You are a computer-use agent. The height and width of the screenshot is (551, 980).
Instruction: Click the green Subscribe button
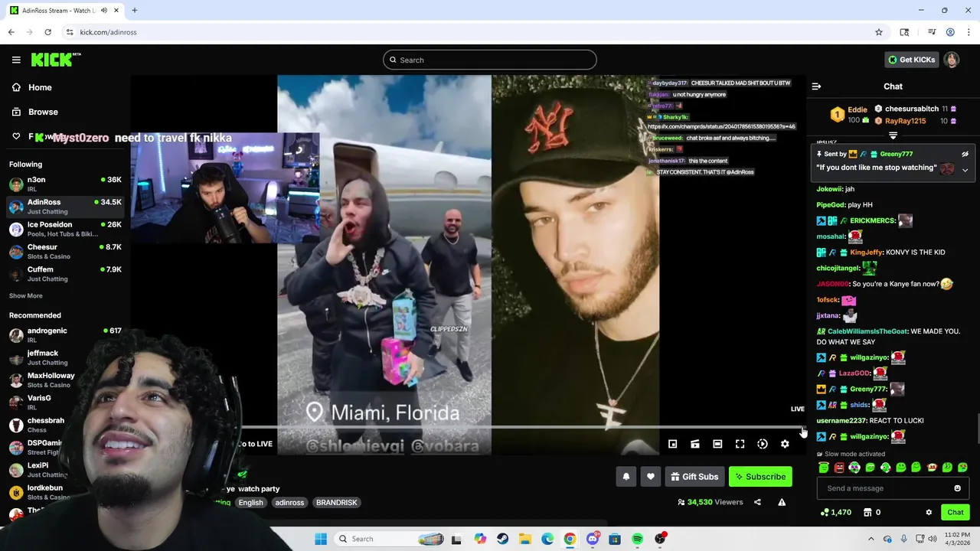click(760, 477)
